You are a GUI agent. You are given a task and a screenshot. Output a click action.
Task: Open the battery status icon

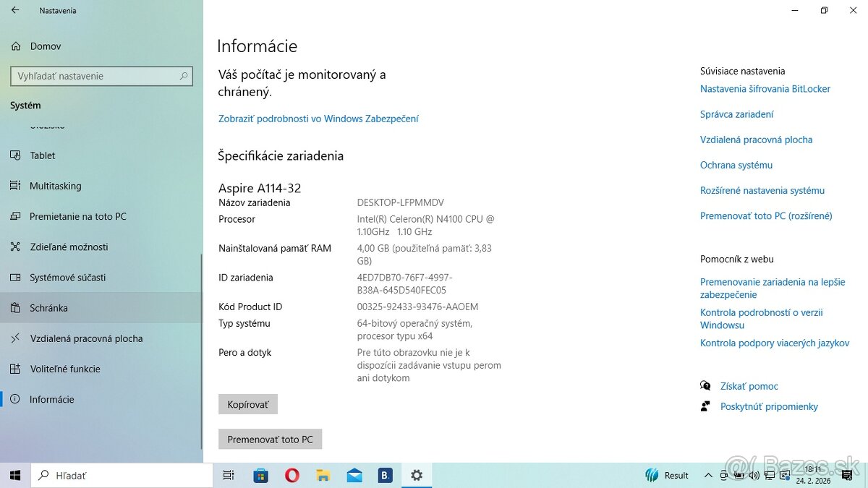pos(739,475)
